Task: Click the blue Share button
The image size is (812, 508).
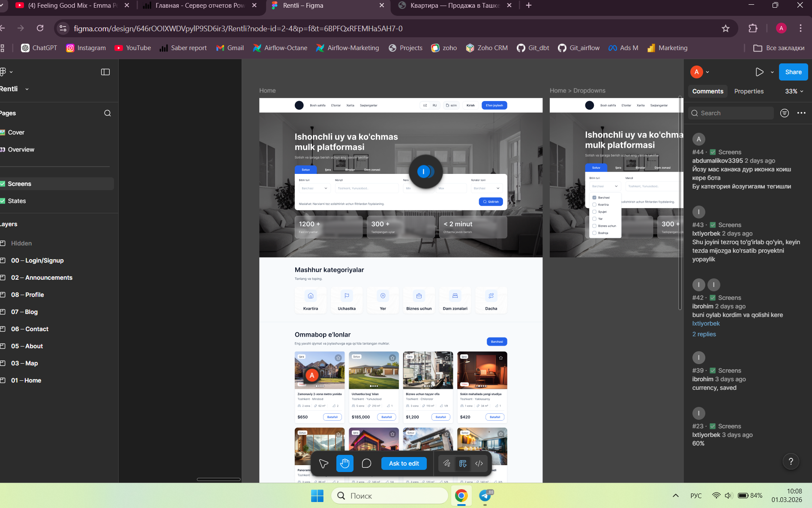Action: [793, 72]
